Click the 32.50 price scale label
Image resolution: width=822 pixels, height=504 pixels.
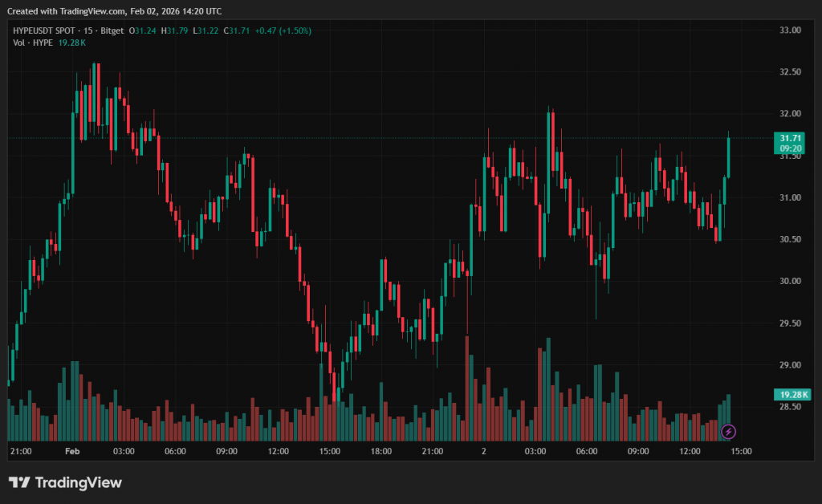click(x=791, y=72)
